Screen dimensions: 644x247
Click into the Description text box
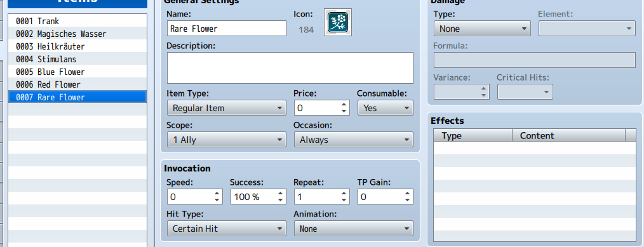[x=290, y=68]
